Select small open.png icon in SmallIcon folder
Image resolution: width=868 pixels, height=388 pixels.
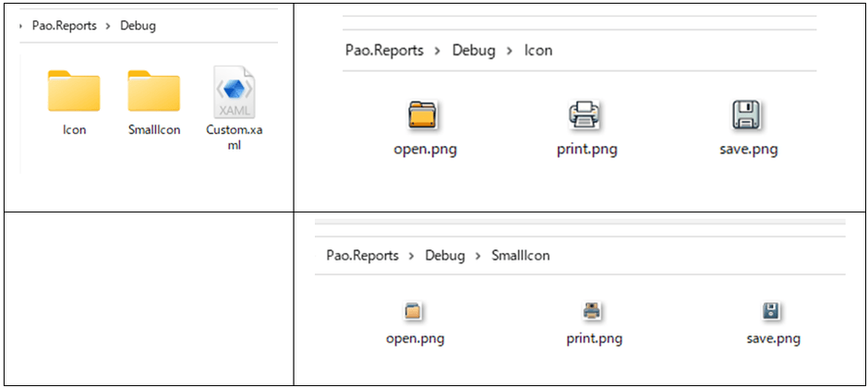click(x=413, y=311)
